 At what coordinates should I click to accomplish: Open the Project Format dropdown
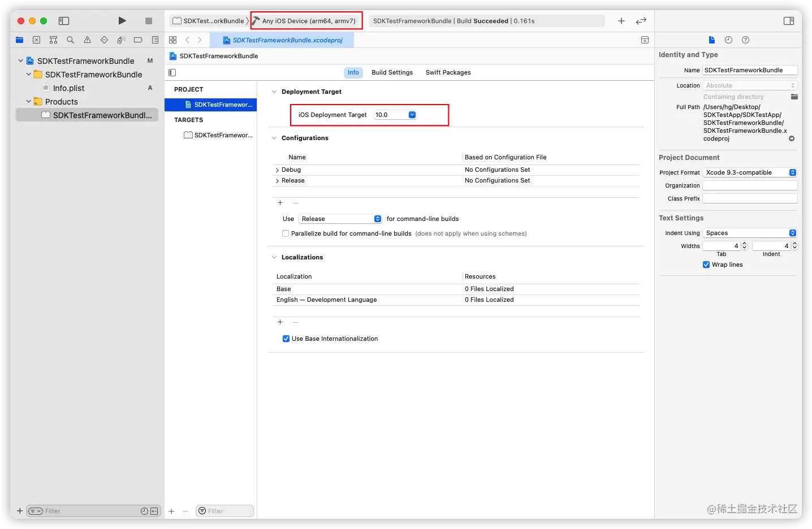point(750,172)
